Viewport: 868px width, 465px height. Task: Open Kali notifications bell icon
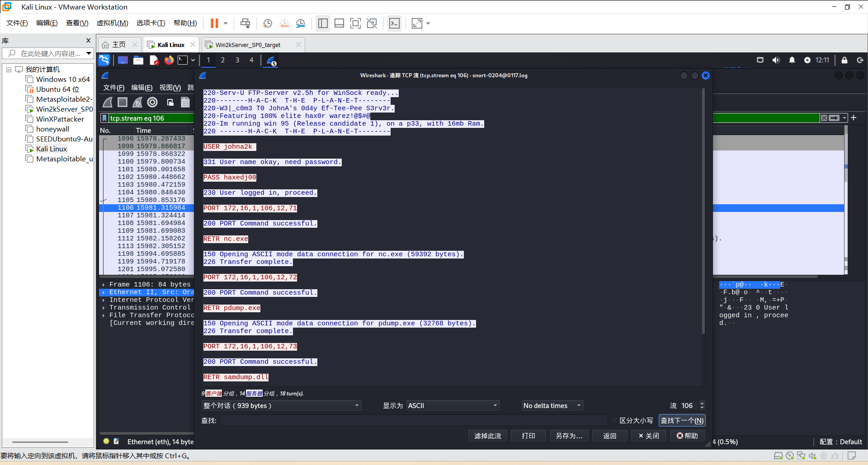792,60
